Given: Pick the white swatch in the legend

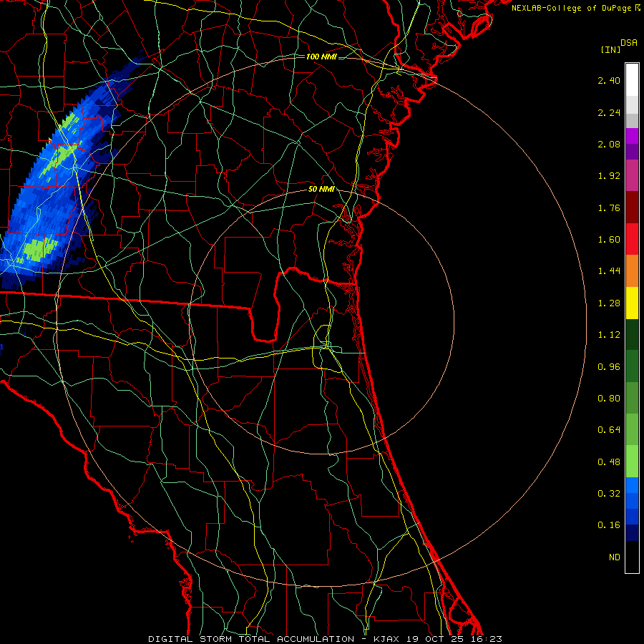Looking at the screenshot, I should (x=632, y=80).
